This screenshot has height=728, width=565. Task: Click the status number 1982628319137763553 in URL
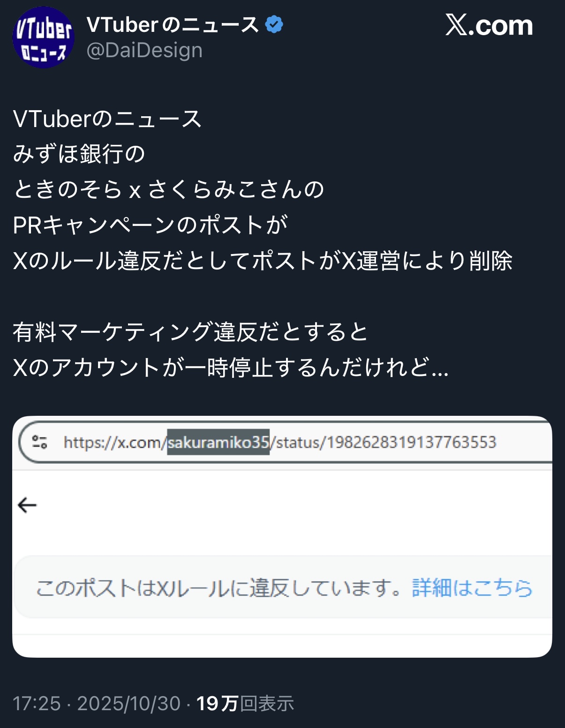pos(411,442)
